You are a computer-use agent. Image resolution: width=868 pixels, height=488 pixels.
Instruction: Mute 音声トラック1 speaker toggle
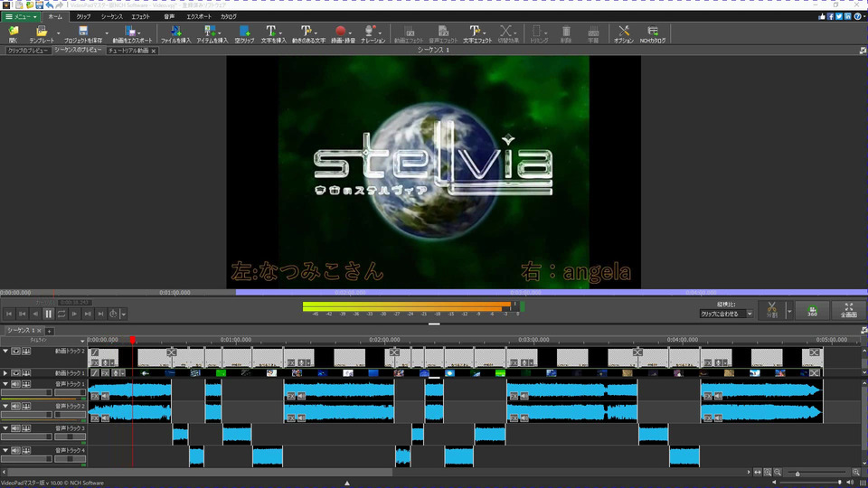click(16, 385)
